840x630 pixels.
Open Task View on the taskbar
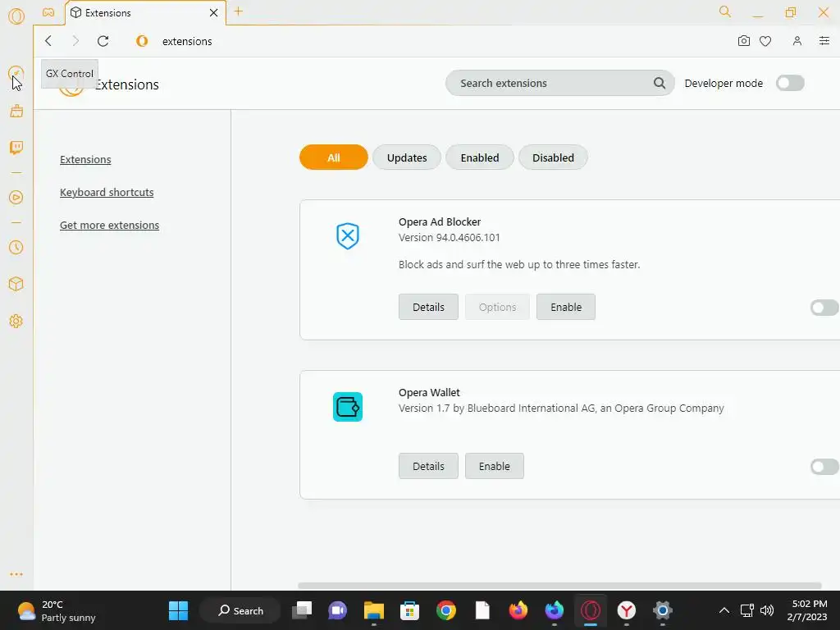point(302,610)
